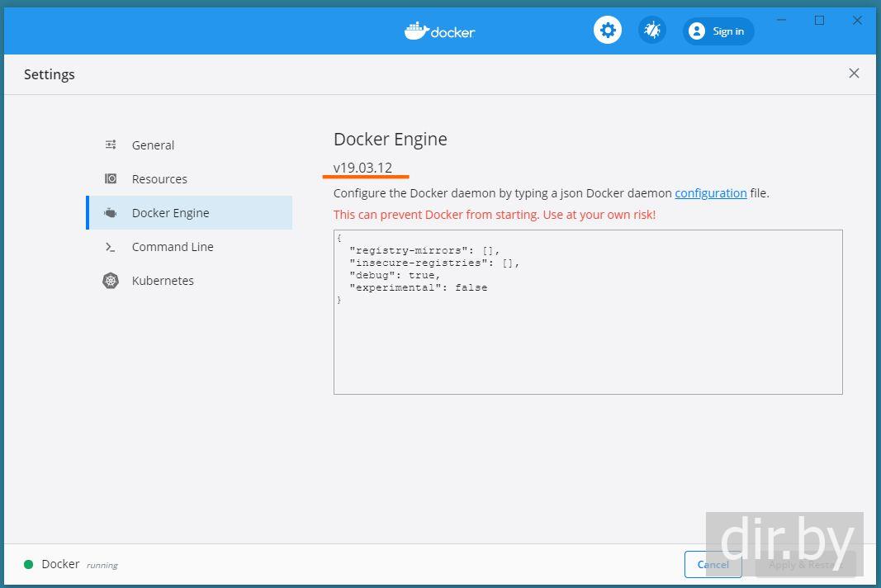Follow the configuration hyperlink
Screen dimensions: 881x588
point(710,193)
